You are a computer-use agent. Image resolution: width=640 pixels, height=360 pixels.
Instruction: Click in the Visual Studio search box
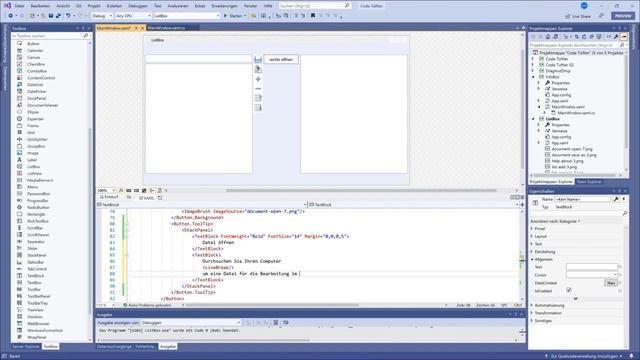(314, 6)
